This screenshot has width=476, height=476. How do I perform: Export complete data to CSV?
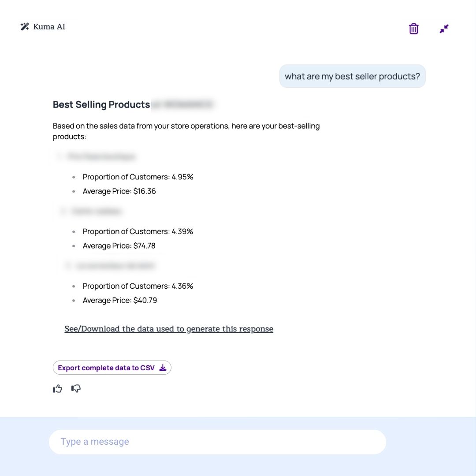click(x=112, y=368)
